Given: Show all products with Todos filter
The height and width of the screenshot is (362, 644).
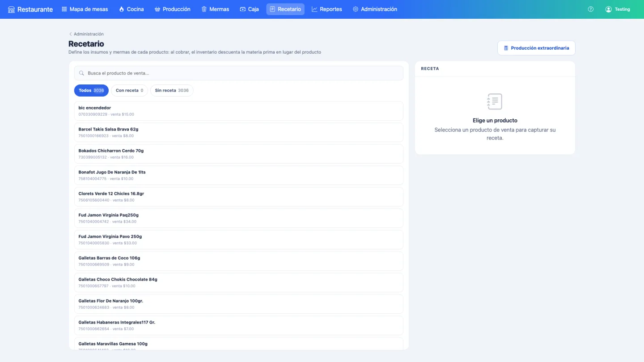Looking at the screenshot, I should point(91,91).
